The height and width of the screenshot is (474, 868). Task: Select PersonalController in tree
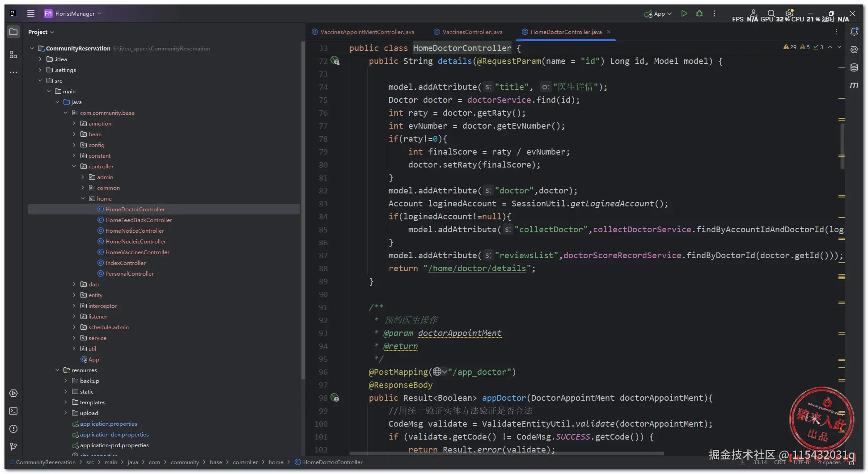129,273
